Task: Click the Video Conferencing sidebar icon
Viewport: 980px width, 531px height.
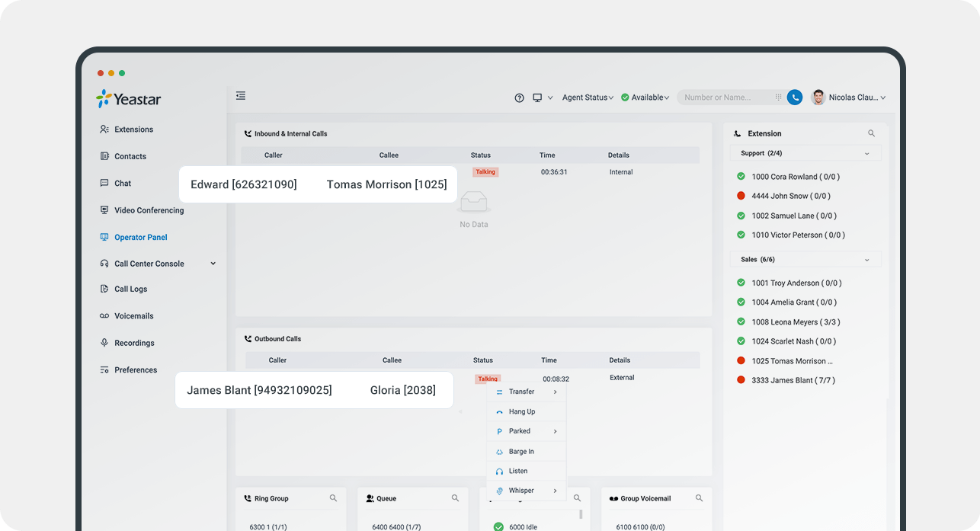Action: (104, 210)
